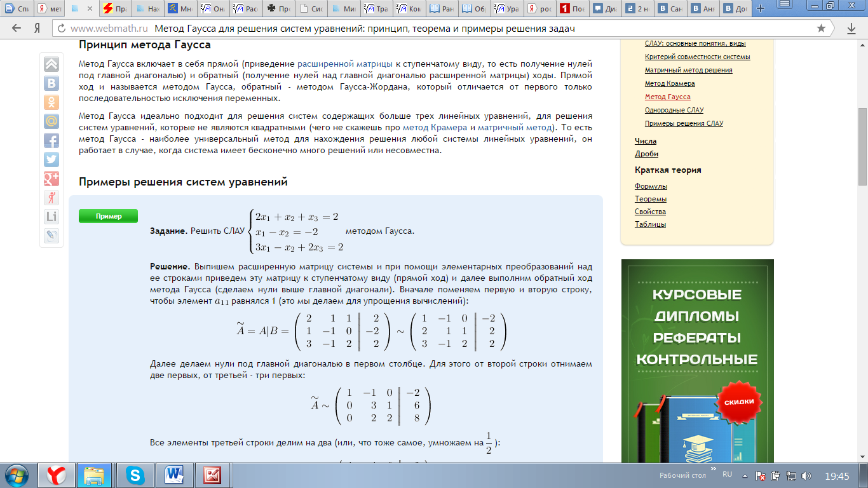Open 'Таблицы' link under Краткая теория
This screenshot has width=868, height=488.
650,224
